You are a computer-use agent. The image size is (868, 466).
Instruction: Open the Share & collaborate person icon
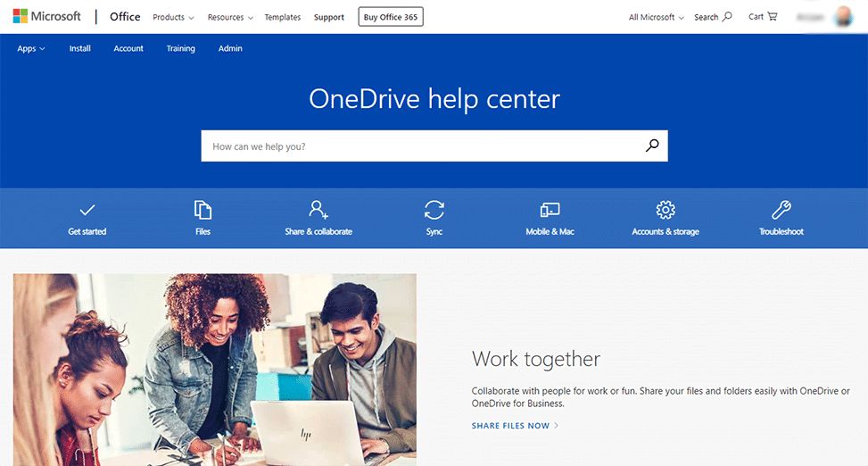coord(318,210)
